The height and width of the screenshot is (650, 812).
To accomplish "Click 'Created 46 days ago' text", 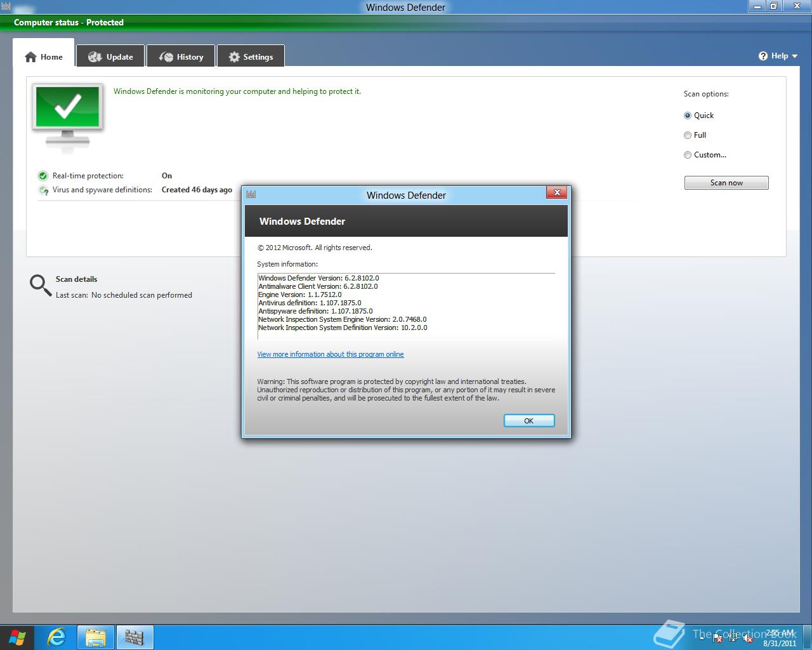I will [197, 190].
